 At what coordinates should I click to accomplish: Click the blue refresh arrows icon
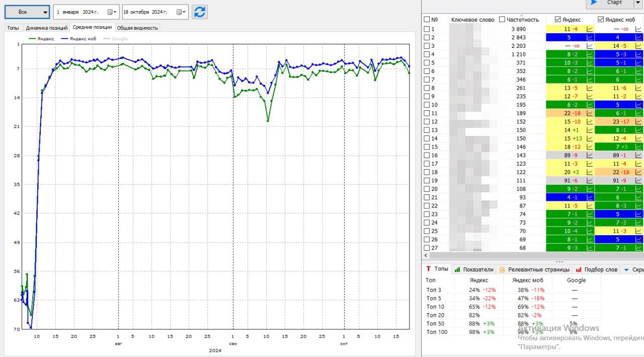(x=200, y=12)
